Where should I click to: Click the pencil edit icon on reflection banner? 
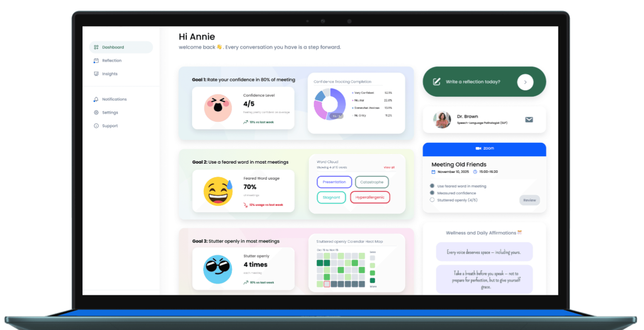(x=436, y=82)
